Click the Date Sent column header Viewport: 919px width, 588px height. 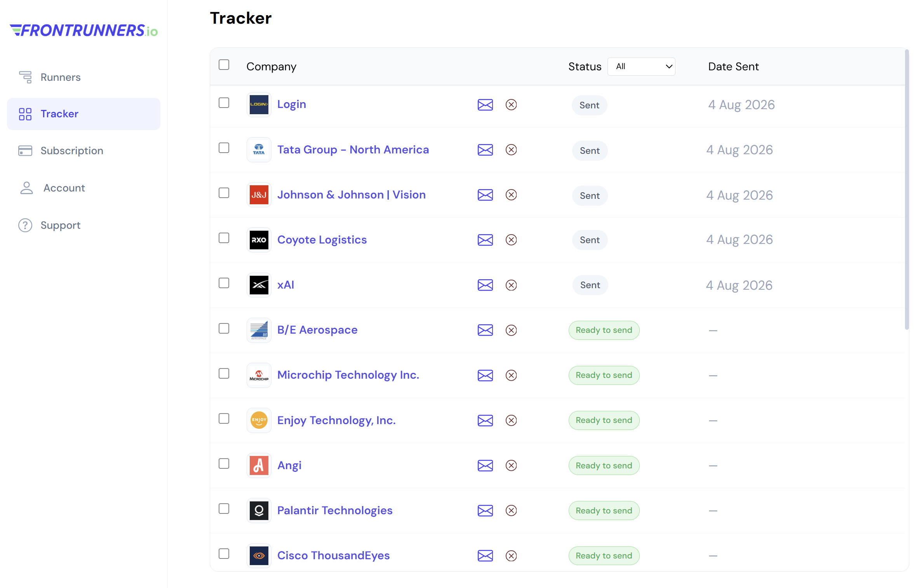[x=733, y=66]
